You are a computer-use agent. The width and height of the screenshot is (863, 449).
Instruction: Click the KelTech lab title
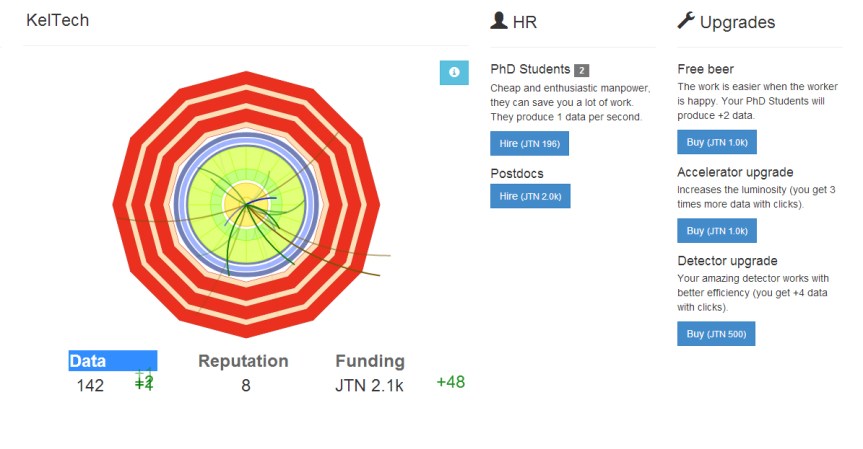[x=58, y=20]
